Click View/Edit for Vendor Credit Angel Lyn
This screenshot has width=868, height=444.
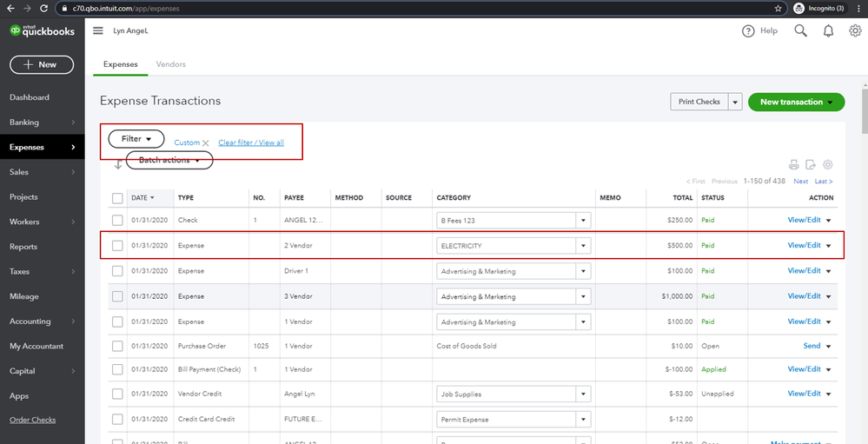[x=804, y=394]
